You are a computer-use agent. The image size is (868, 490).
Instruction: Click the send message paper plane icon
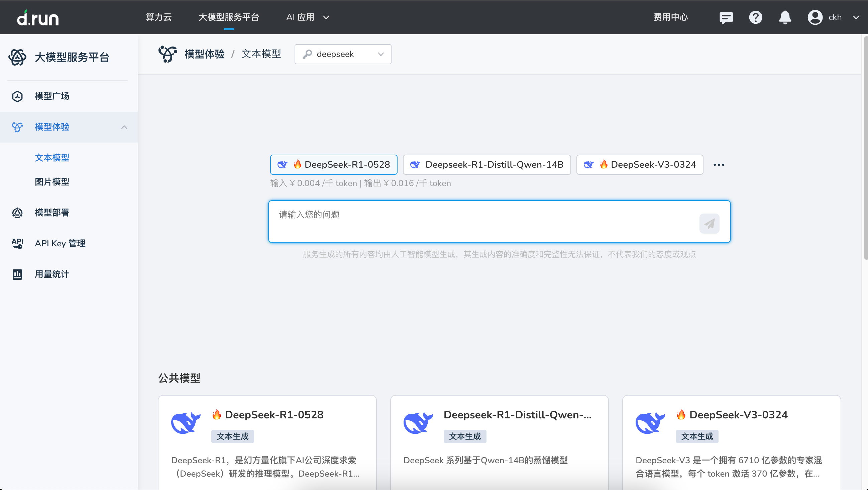tap(709, 223)
